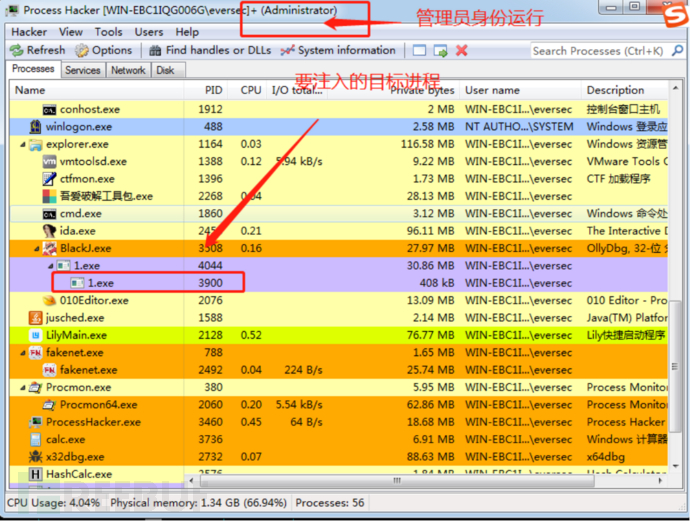The width and height of the screenshot is (690, 521).
Task: Click the 010Editor.exe icon
Action: click(x=49, y=301)
